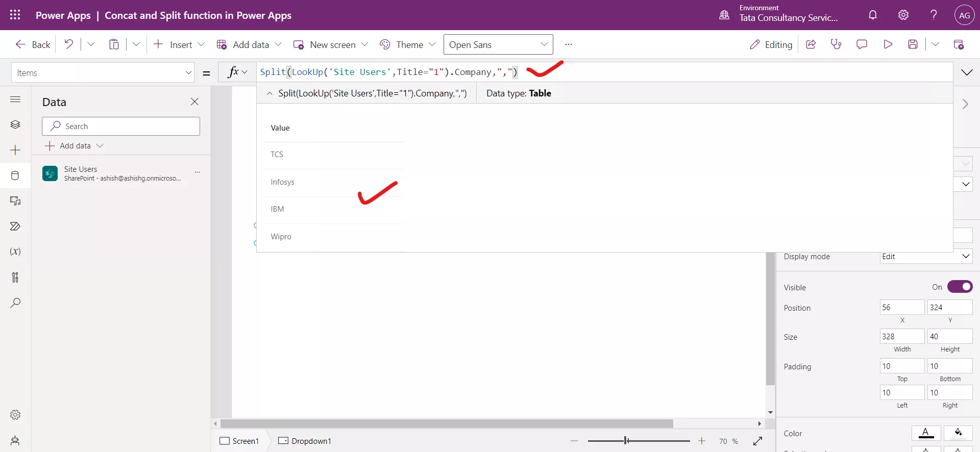
Task: Open the settings gear in header
Action: coord(903,15)
